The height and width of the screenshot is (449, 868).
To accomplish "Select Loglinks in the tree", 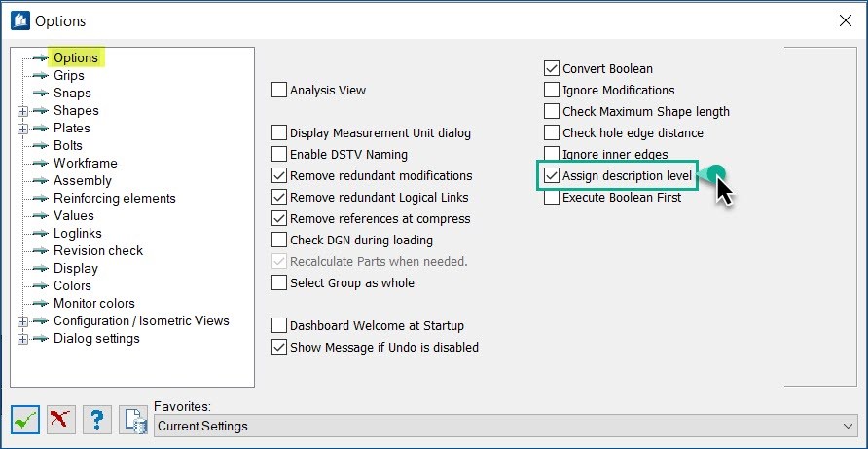I will pyautogui.click(x=78, y=234).
